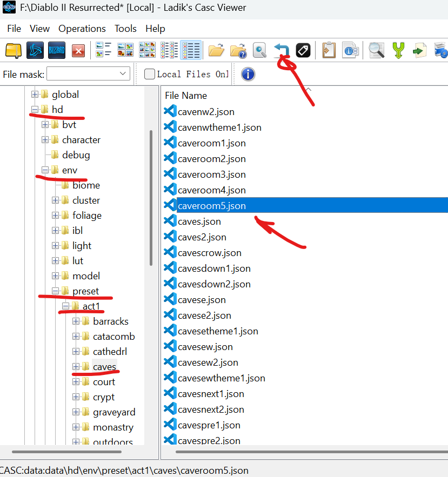The image size is (448, 477).
Task: Expand the catacomb folder node
Action: (76, 337)
